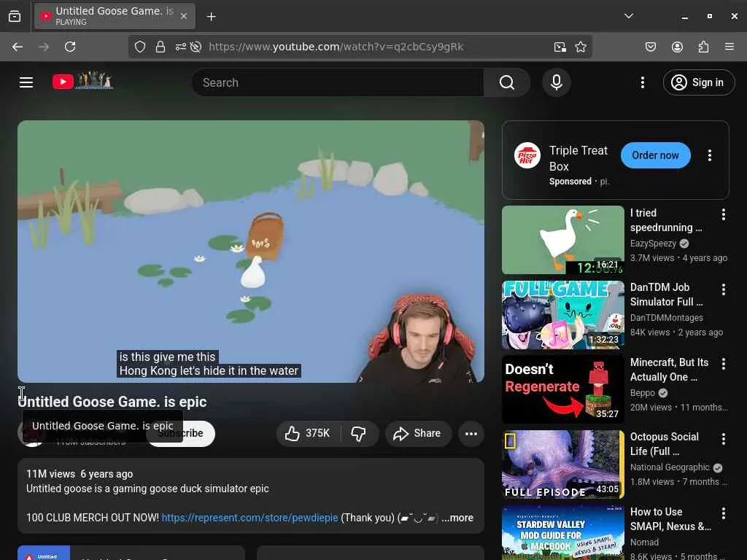The width and height of the screenshot is (747, 560).
Task: Start voice search with microphone icon
Action: coord(556,82)
